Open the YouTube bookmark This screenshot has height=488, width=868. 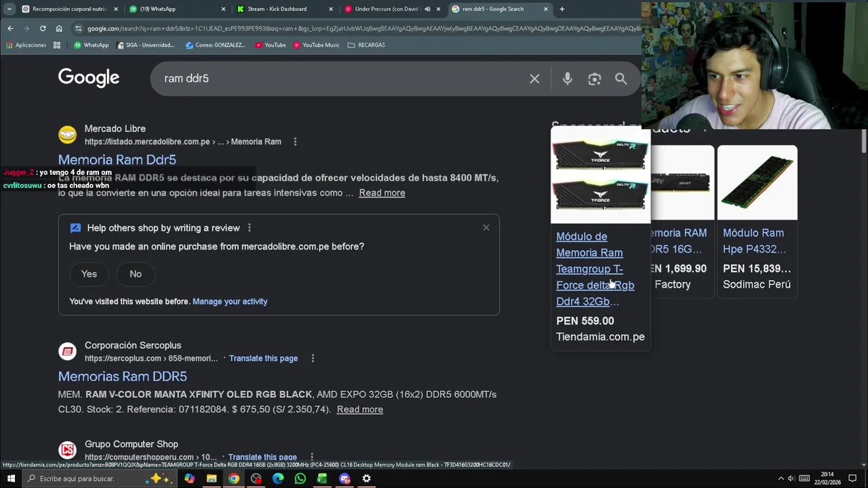point(271,45)
